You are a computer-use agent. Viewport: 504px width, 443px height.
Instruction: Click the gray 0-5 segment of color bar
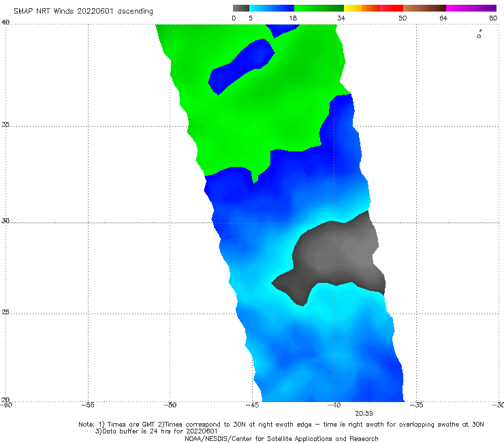coord(241,8)
